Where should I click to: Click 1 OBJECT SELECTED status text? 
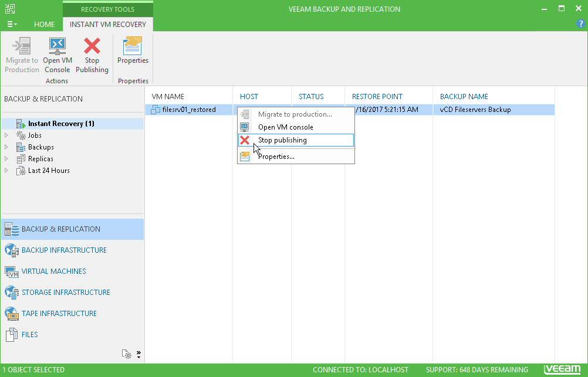[x=34, y=370]
